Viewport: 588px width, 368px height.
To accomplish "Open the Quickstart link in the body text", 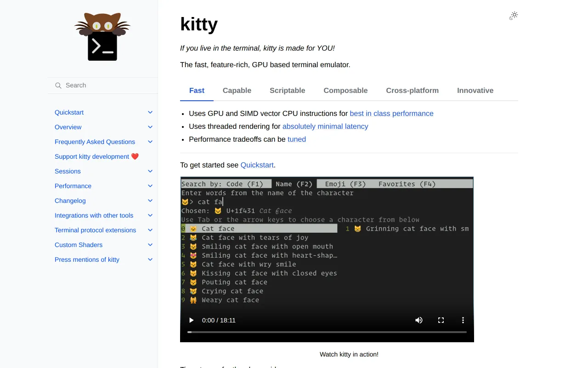I will tap(257, 165).
